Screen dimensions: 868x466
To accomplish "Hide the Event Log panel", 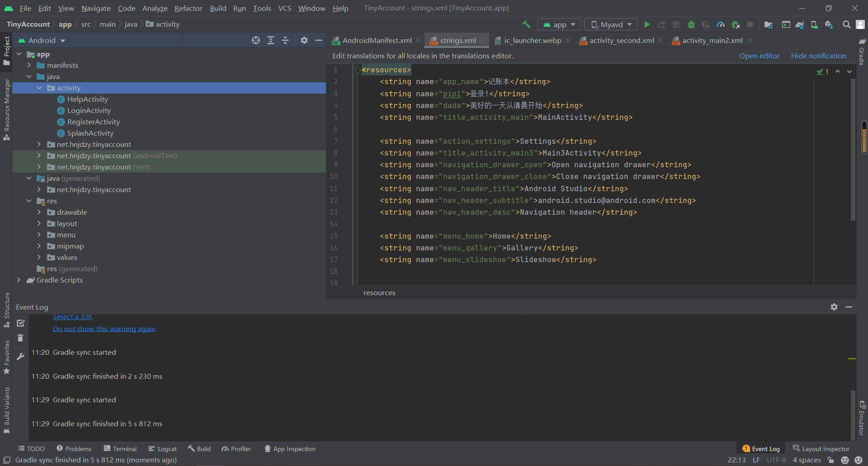I will pos(849,307).
